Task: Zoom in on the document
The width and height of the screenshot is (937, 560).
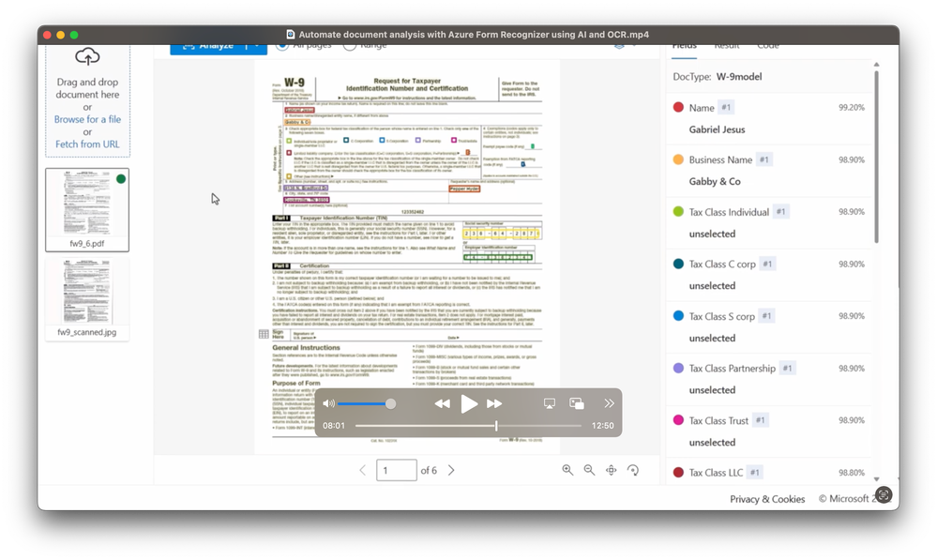Action: pos(567,470)
